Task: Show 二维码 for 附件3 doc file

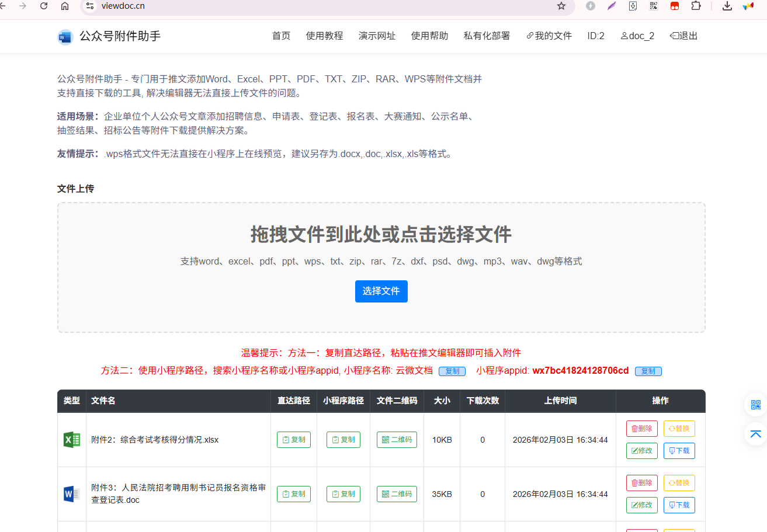Action: 397,494
